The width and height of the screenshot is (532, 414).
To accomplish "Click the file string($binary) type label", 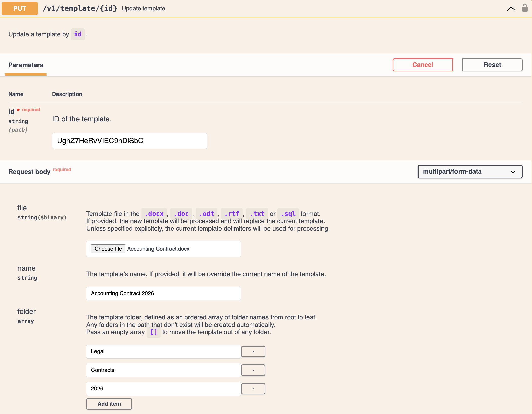I will [42, 218].
